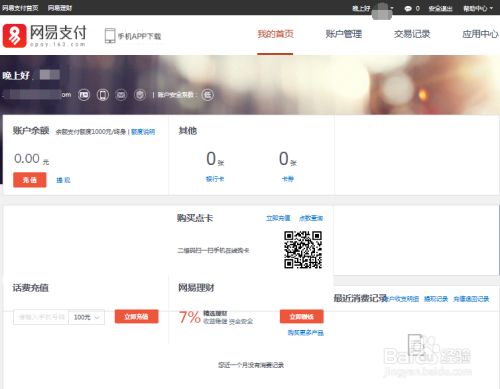The height and width of the screenshot is (389, 500).
Task: Open the 充值退回记录 link
Action: (x=471, y=299)
